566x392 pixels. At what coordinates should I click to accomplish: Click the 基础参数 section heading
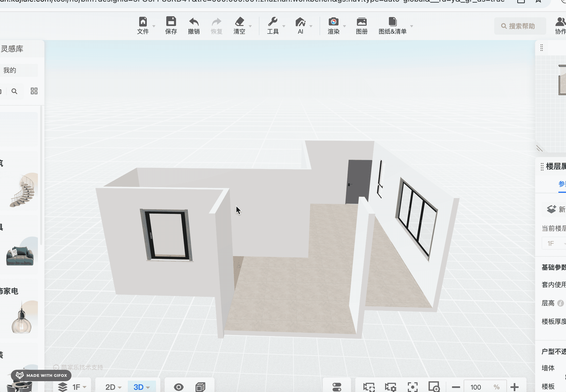(x=554, y=267)
